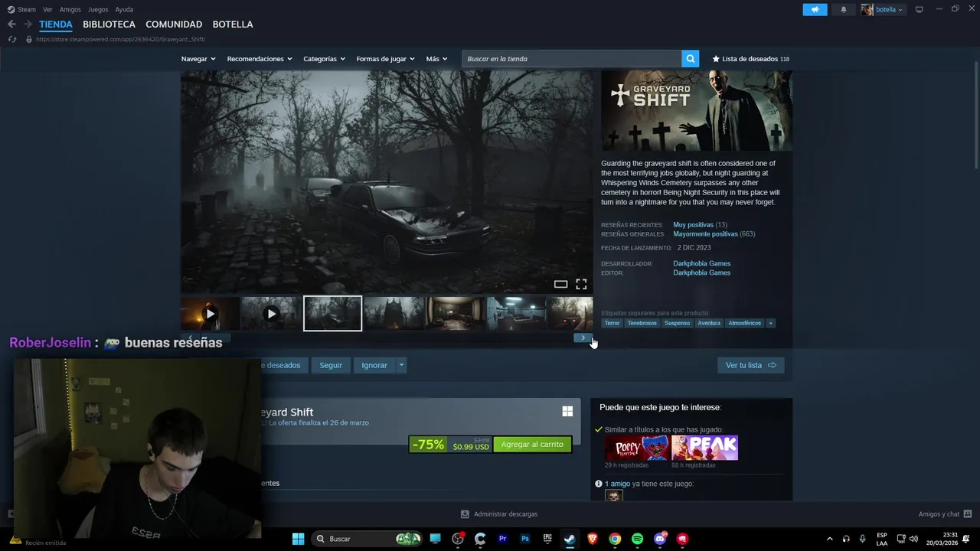
Task: Open Mayormente positivas overall reviews link
Action: [x=705, y=234]
